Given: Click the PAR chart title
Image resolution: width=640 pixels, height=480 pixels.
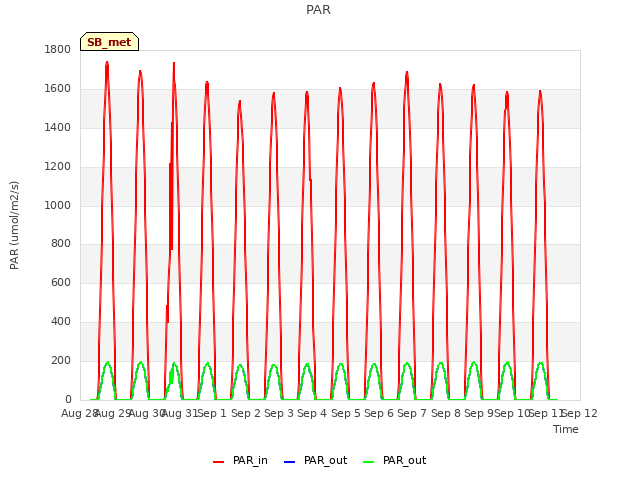Looking at the screenshot, I should coord(318,9).
